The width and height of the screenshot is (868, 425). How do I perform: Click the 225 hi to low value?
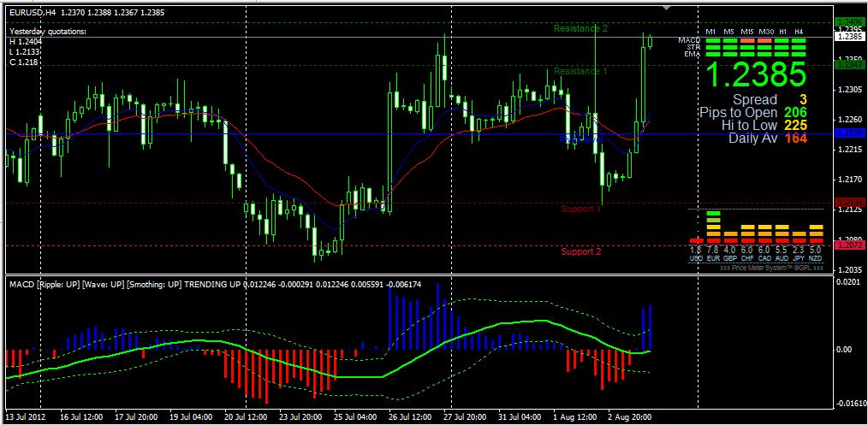(x=797, y=126)
